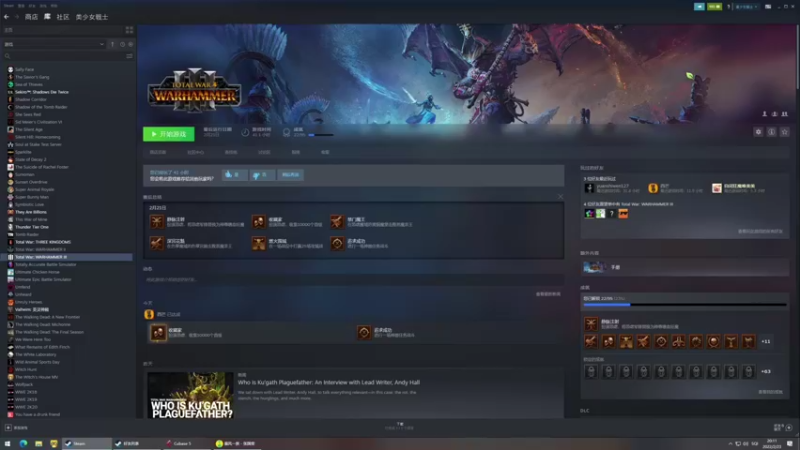Select State of Decay 2
Viewport: 800px width, 450px height.
click(30, 159)
